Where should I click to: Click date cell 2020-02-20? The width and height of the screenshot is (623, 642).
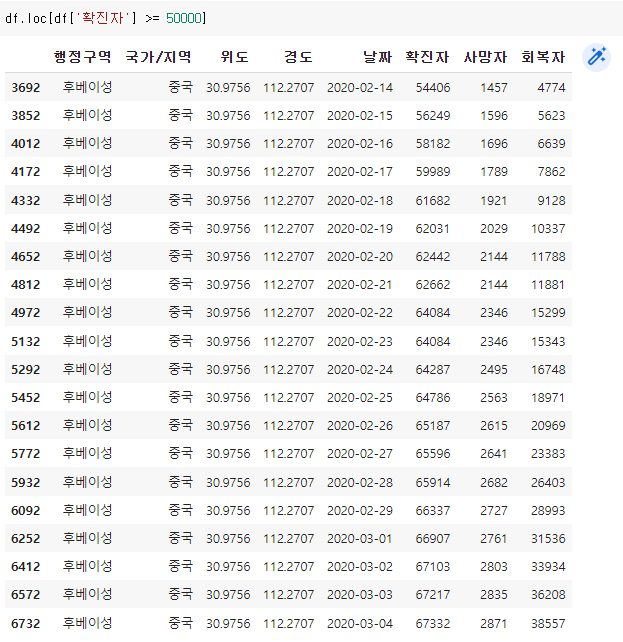tap(360, 257)
